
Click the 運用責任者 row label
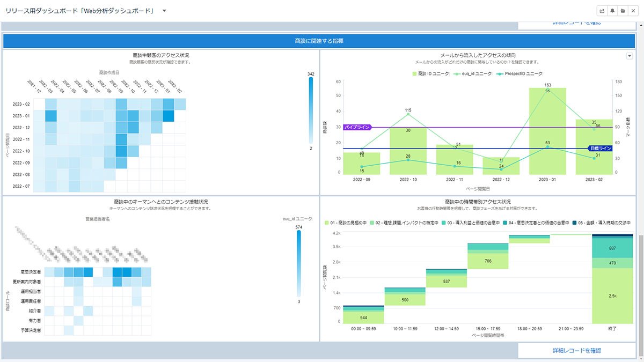pos(32,301)
